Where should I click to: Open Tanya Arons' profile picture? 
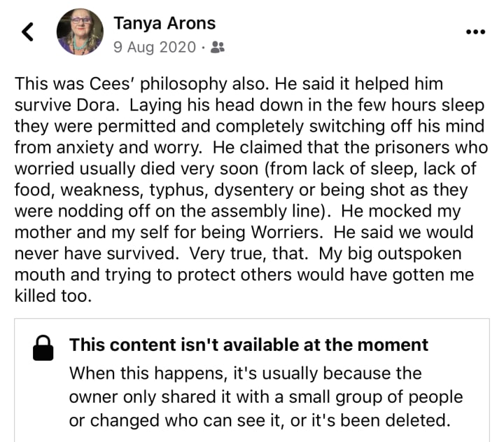pyautogui.click(x=80, y=32)
